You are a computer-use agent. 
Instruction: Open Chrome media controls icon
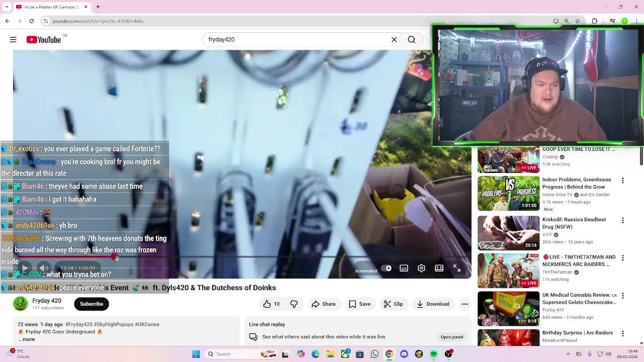click(x=612, y=21)
